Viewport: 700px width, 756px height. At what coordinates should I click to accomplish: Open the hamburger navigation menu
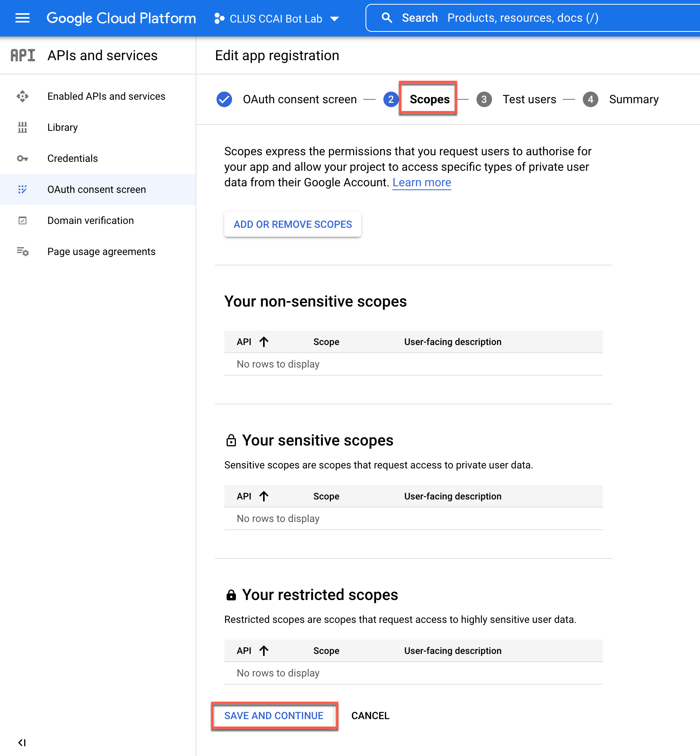pyautogui.click(x=23, y=18)
